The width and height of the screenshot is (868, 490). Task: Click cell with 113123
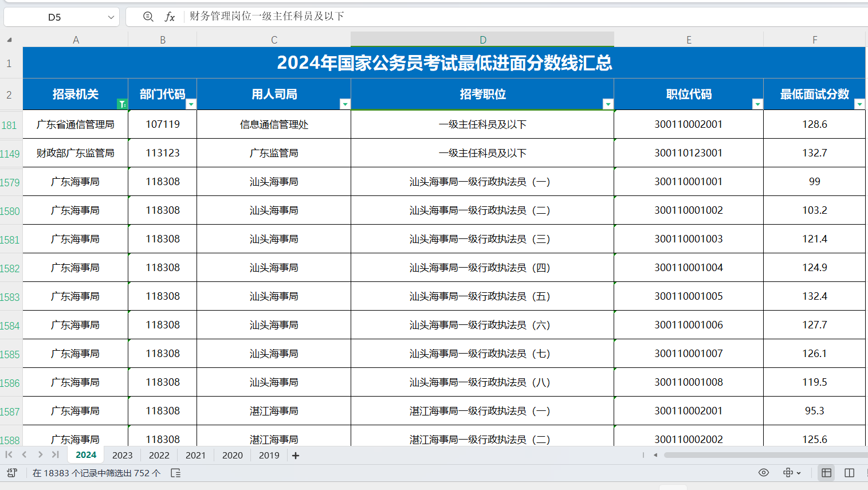[163, 153]
